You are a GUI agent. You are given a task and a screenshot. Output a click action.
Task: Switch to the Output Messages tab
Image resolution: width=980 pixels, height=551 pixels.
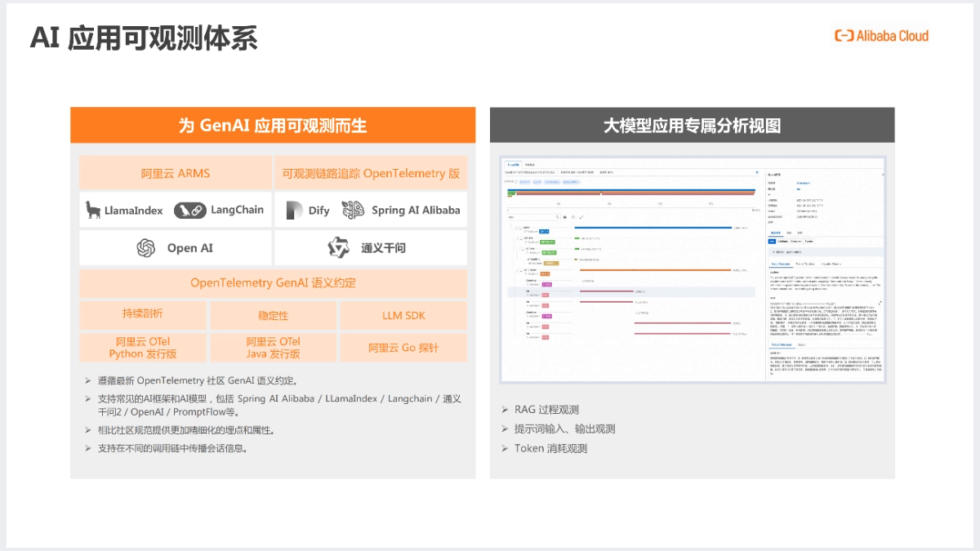pos(781,345)
